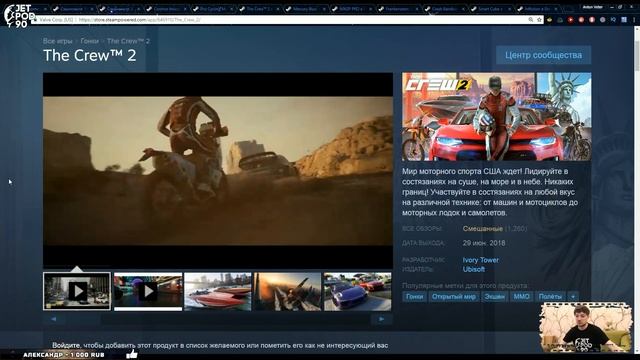Select the MMO tag

tap(521, 297)
